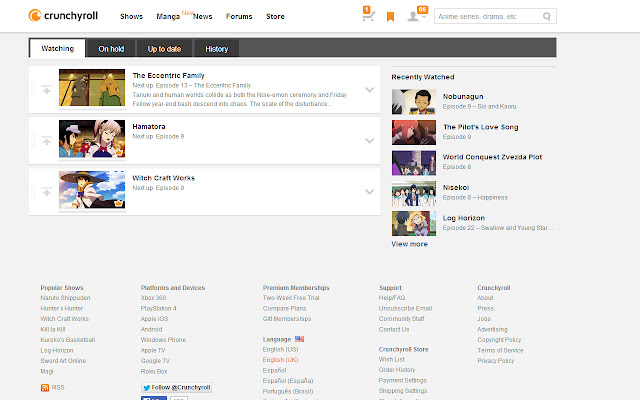Open the Nisekoi title link
Screen dimensions: 640x400
[x=456, y=187]
